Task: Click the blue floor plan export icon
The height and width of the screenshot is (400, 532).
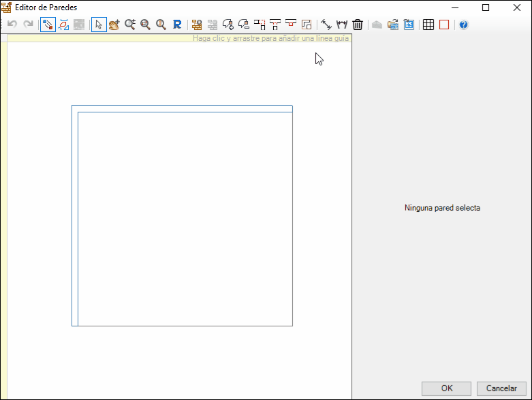Action: tap(409, 25)
